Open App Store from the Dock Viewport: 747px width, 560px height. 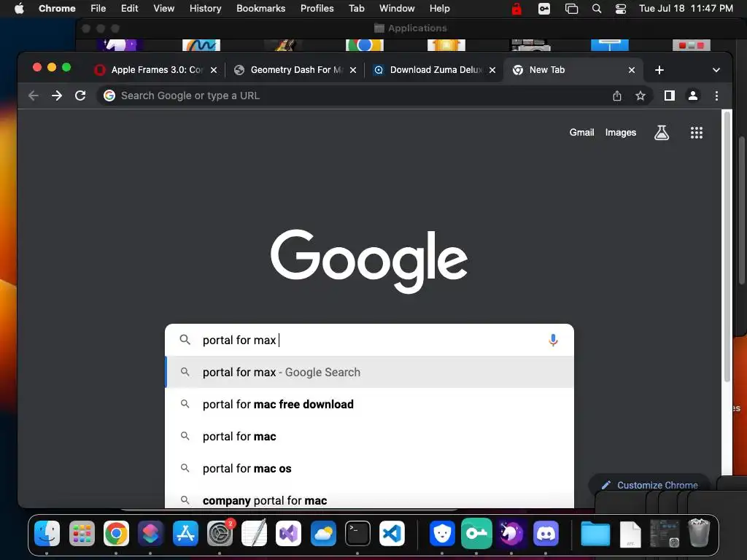[185, 533]
